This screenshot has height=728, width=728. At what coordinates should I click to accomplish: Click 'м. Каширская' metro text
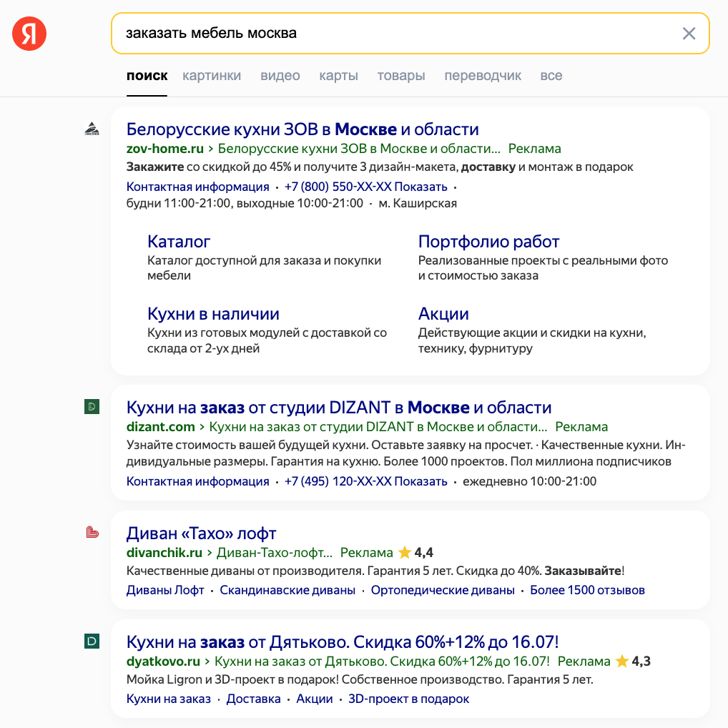(x=418, y=203)
